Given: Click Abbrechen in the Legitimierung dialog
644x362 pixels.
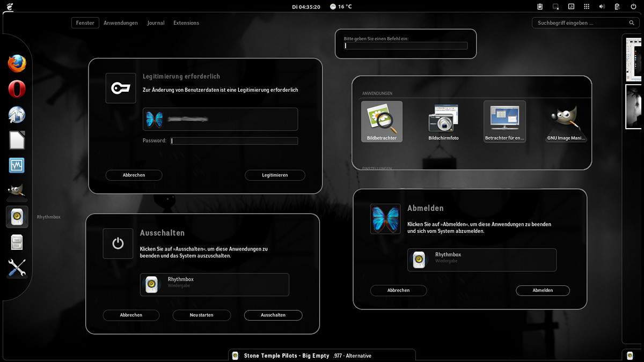Looking at the screenshot, I should (134, 175).
